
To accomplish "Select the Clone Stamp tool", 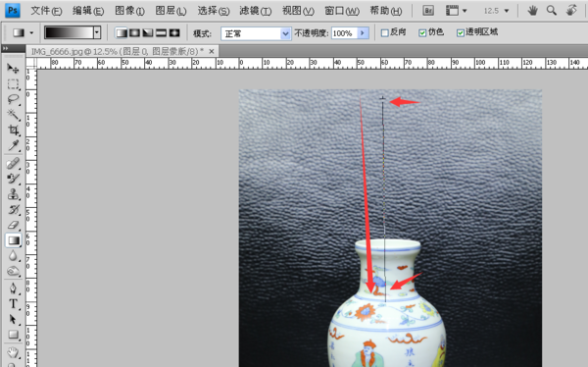I will (x=13, y=194).
